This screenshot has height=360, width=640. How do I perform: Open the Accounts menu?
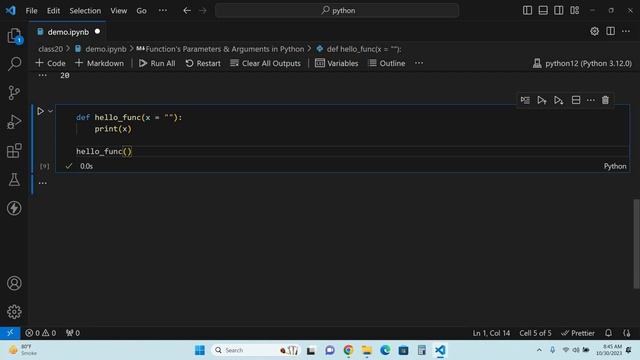(14, 283)
